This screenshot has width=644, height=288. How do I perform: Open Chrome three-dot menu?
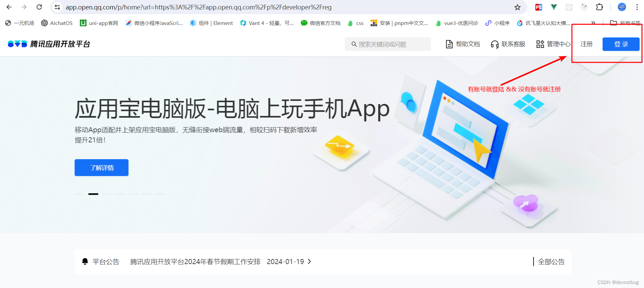tap(637, 7)
